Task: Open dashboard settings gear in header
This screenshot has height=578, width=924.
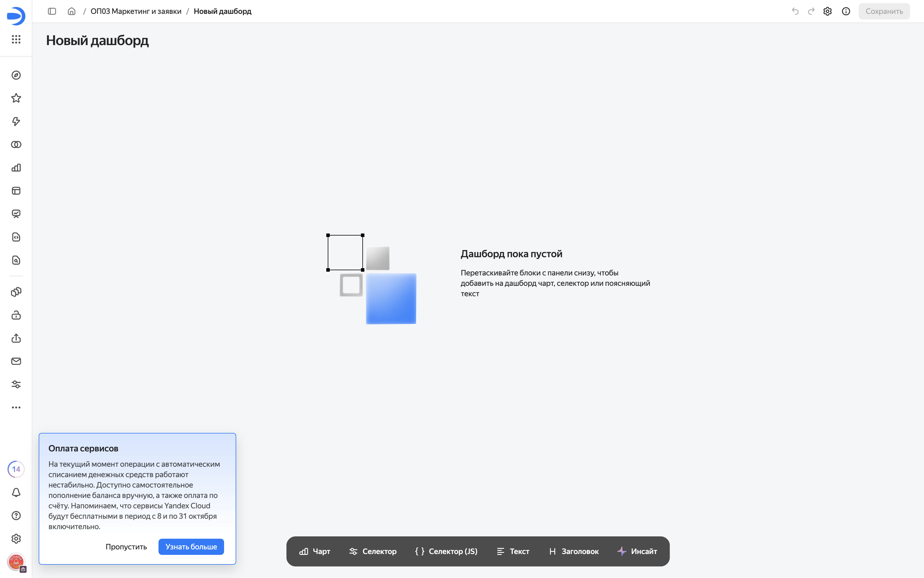Action: point(827,12)
